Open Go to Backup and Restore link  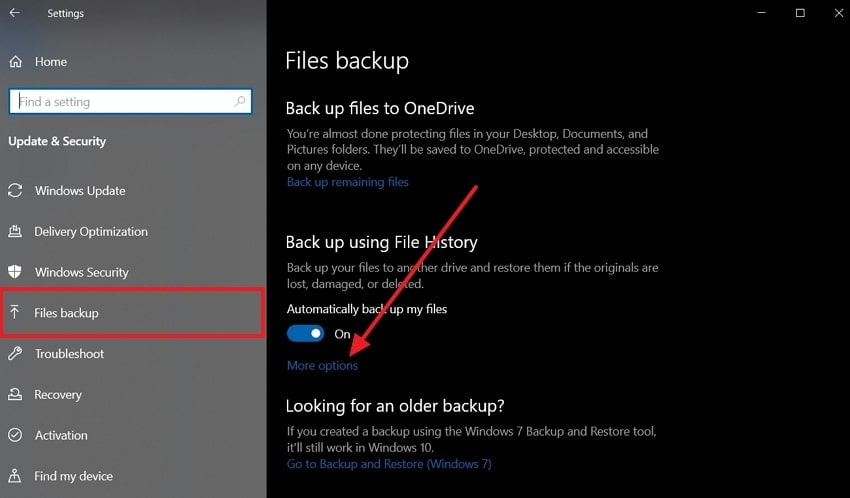tap(389, 464)
